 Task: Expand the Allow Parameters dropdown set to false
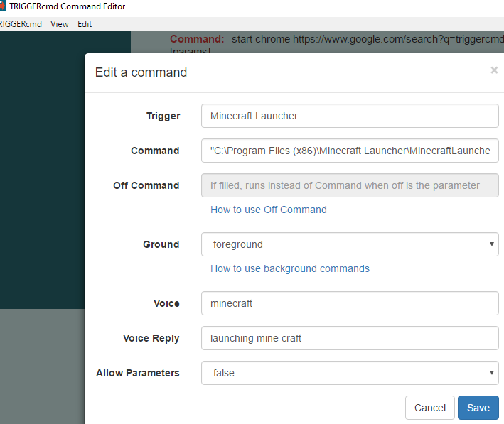point(350,373)
